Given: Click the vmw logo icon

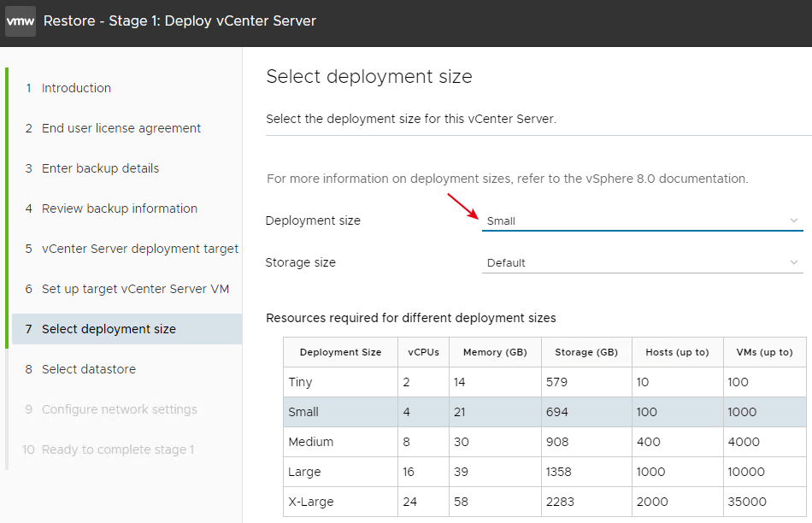Looking at the screenshot, I should pos(21,21).
